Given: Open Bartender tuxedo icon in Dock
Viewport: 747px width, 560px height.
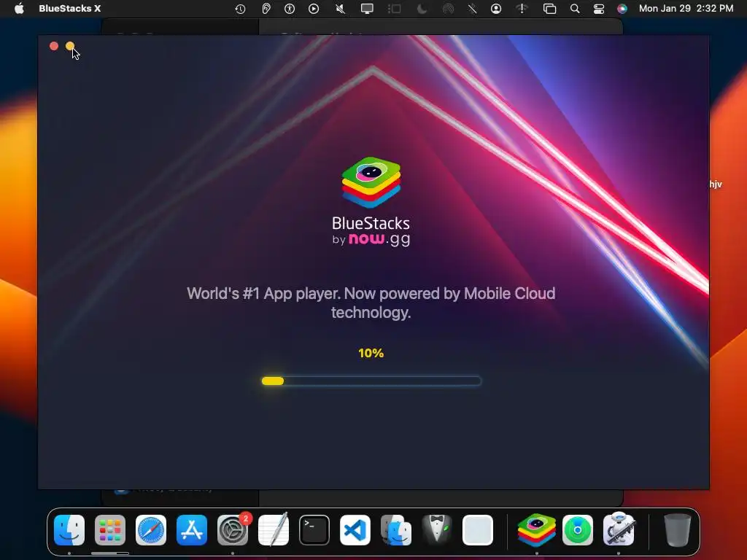Looking at the screenshot, I should point(437,530).
